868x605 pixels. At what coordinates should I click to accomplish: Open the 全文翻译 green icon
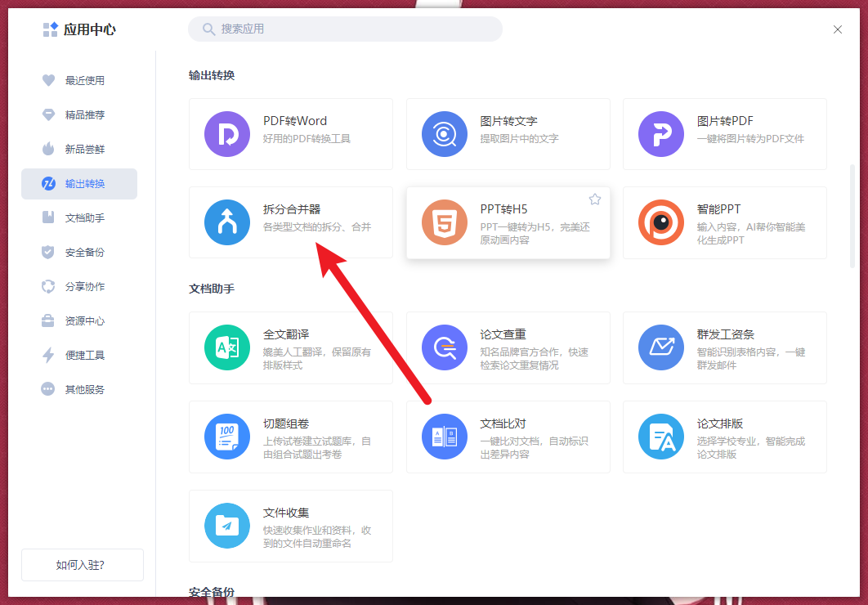coord(227,347)
